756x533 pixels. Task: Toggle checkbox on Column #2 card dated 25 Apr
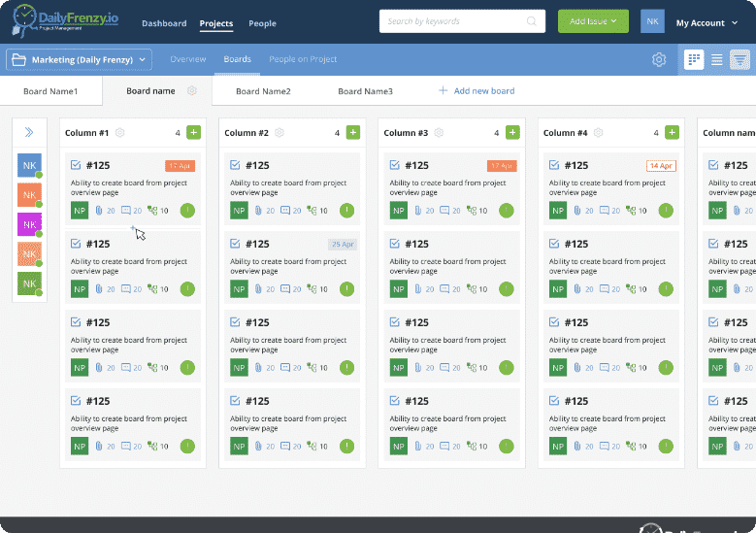pyautogui.click(x=235, y=244)
